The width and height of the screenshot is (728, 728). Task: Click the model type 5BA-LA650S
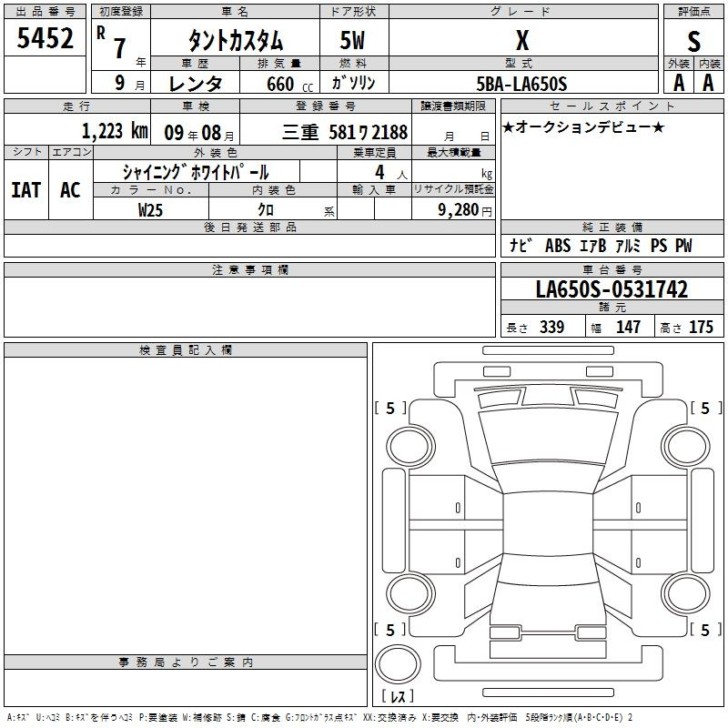(522, 83)
